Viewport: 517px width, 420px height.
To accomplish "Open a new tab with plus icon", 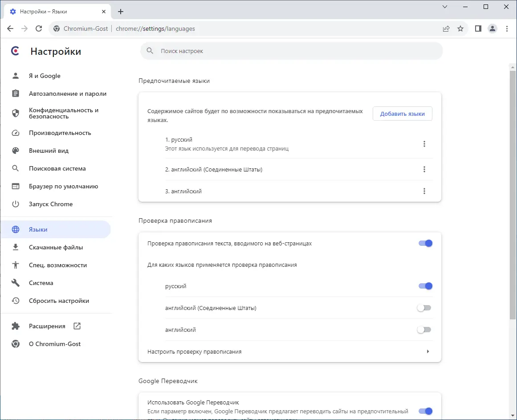I will [121, 12].
